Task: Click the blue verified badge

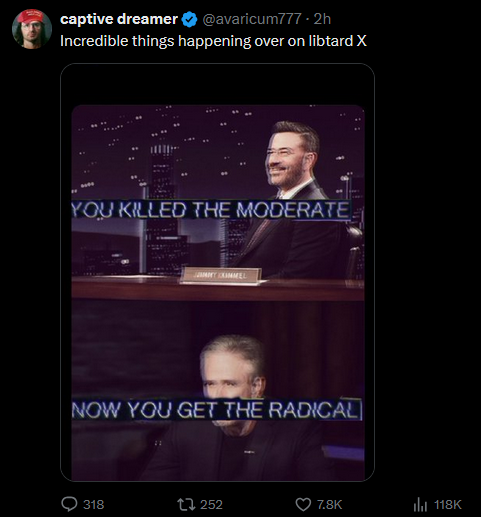Action: click(x=189, y=19)
